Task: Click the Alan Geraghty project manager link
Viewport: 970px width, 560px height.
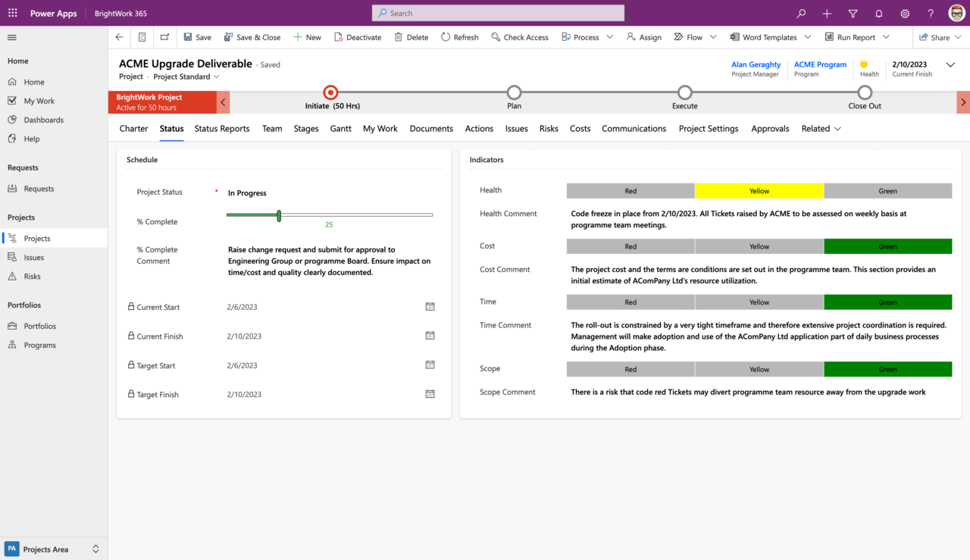Action: point(756,64)
